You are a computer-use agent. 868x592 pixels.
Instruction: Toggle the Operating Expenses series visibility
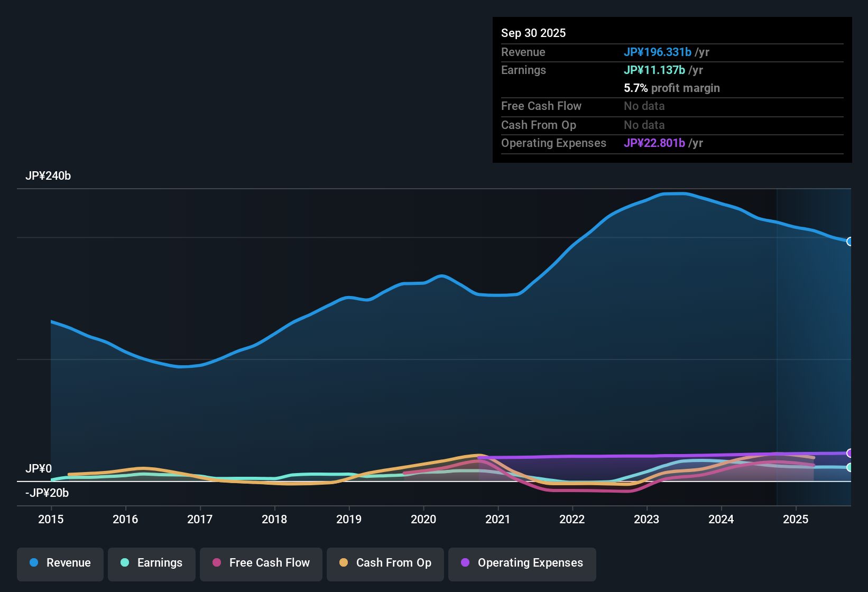click(522, 563)
